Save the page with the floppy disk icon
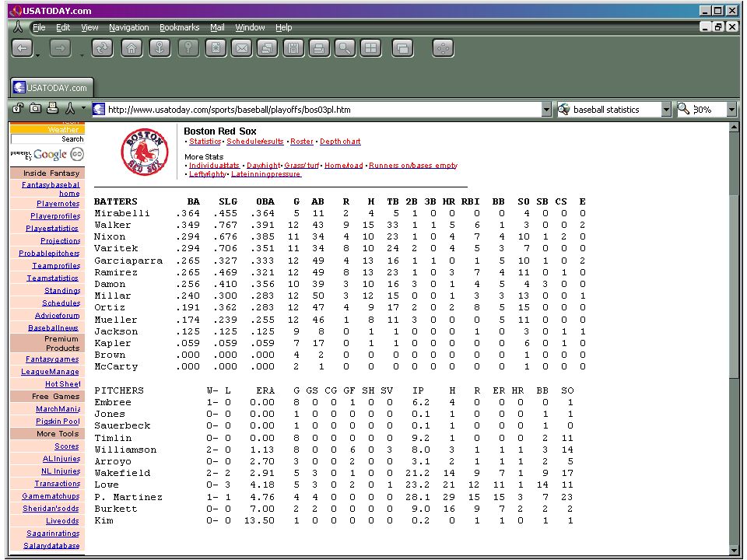The image size is (747, 560). coord(293,48)
